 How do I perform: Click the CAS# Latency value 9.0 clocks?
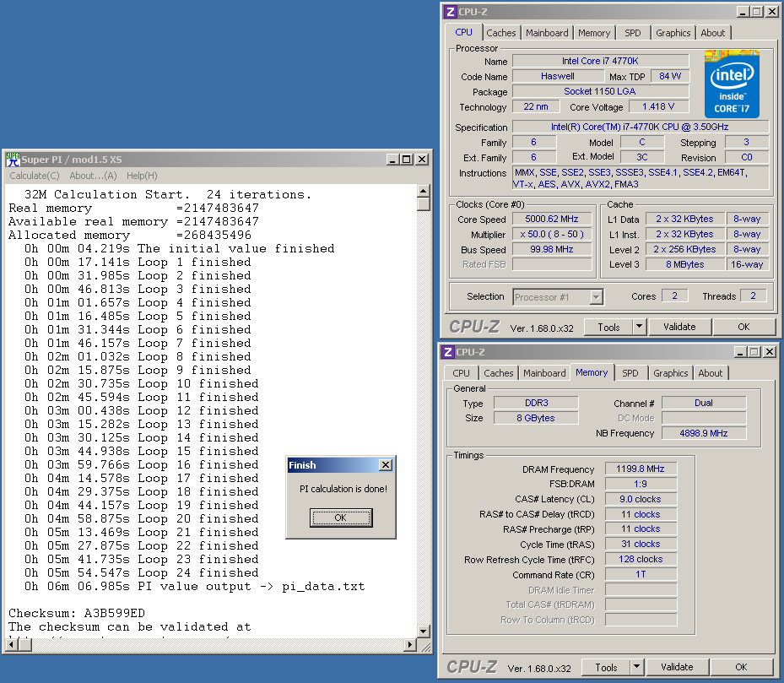tap(641, 499)
